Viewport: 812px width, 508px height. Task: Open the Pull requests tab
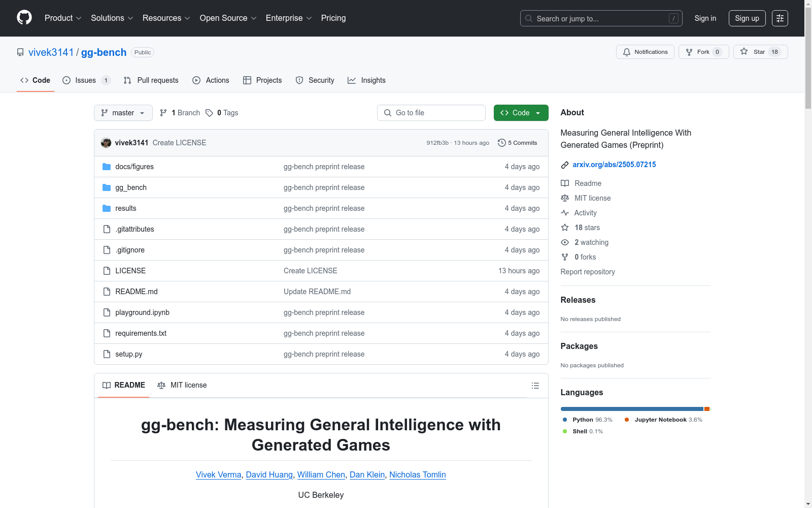151,80
